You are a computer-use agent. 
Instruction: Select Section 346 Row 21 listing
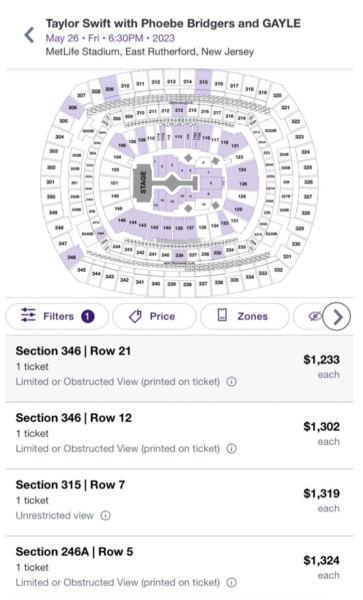click(179, 368)
